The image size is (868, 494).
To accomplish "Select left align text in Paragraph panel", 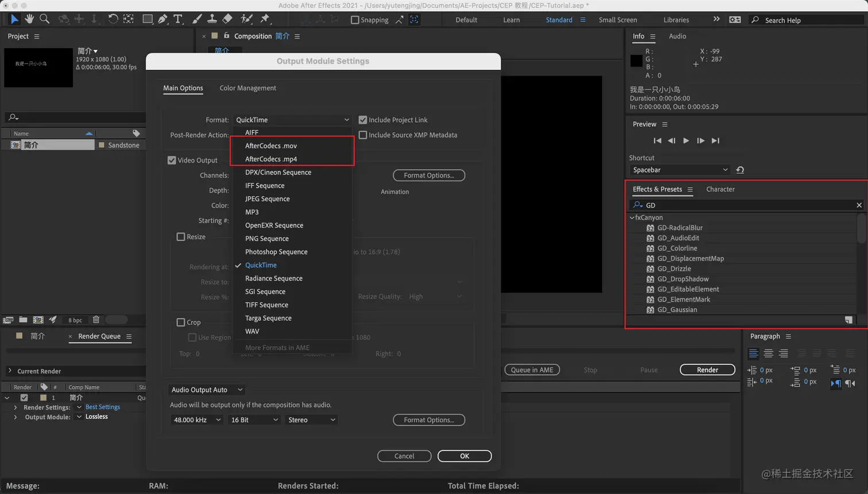I will click(x=753, y=353).
